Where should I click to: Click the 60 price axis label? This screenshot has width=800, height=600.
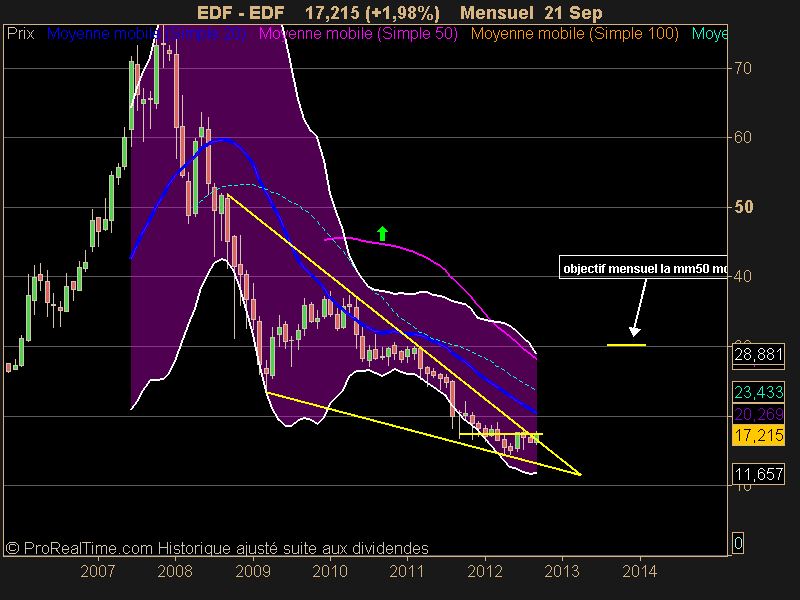742,138
